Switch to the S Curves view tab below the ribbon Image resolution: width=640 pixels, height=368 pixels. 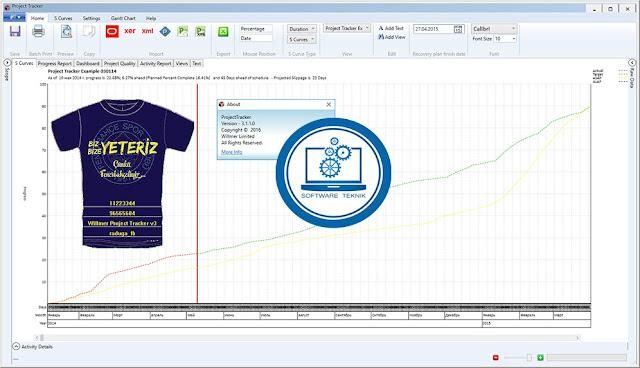coord(24,63)
